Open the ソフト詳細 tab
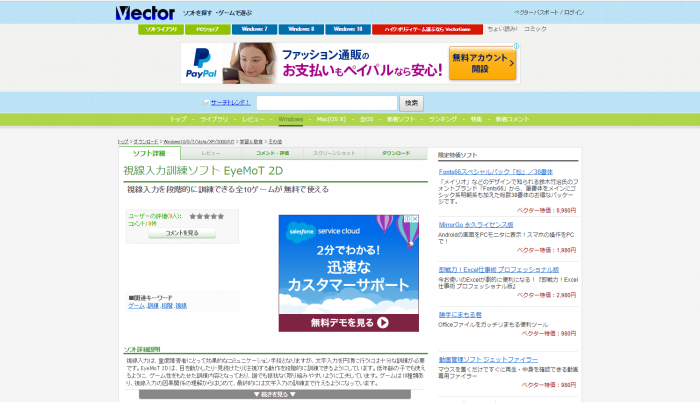Image resolution: width=700 pixels, height=402 pixels. pos(149,153)
